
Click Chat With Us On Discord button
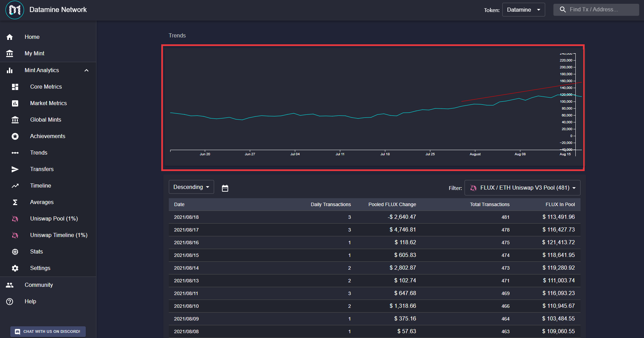point(48,331)
